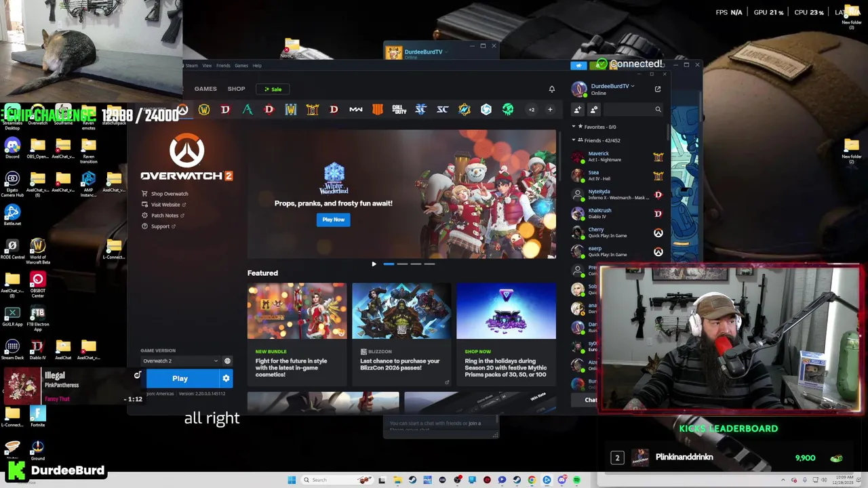Jump to last banner carousel indicator
Image resolution: width=868 pixels, height=488 pixels.
[429, 264]
